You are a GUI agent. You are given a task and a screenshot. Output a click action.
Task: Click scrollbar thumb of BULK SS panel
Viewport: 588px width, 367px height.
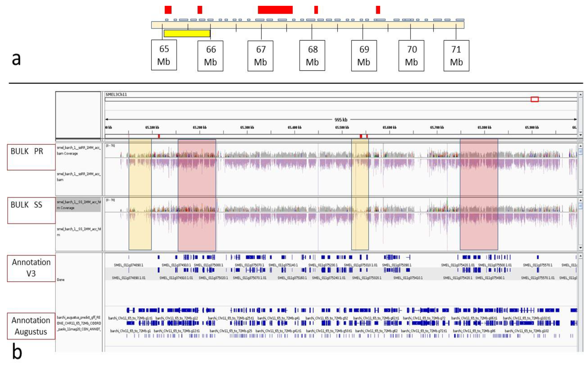(580, 206)
